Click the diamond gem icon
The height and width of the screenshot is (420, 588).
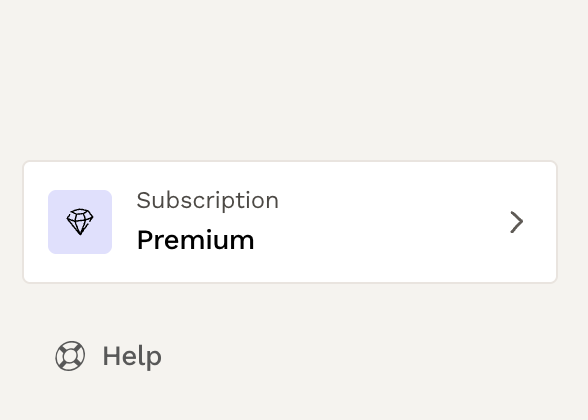coord(80,222)
